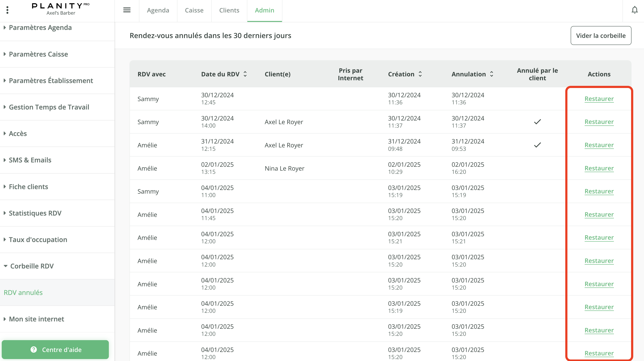Switch to the Caisse tab
Image resolution: width=644 pixels, height=361 pixels.
pos(194,10)
